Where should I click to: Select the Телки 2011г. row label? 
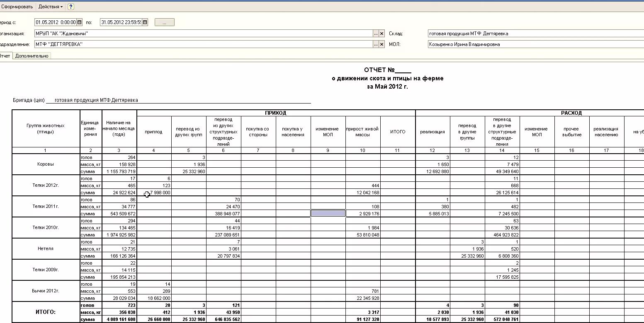pyautogui.click(x=46, y=206)
